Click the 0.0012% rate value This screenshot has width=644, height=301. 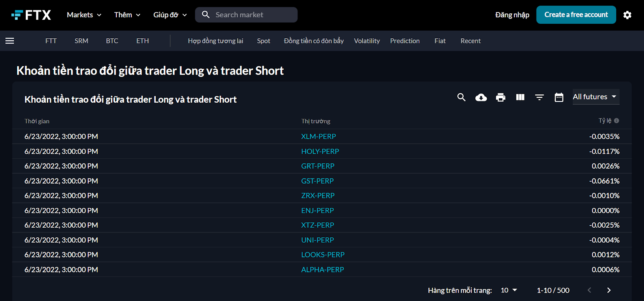point(605,255)
